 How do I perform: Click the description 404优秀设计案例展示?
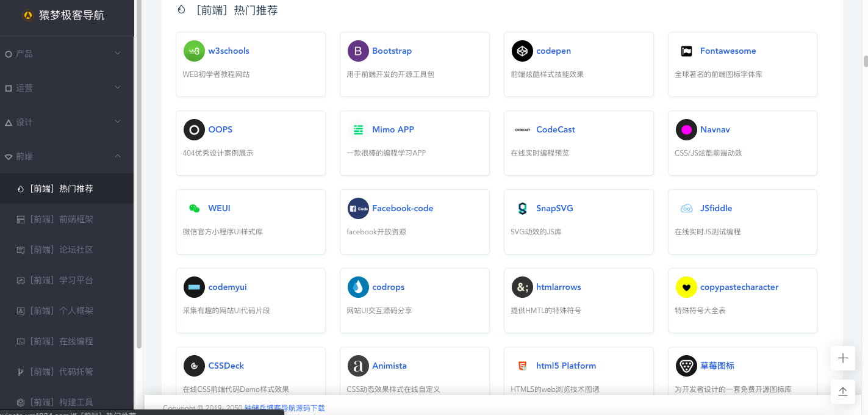[218, 153]
